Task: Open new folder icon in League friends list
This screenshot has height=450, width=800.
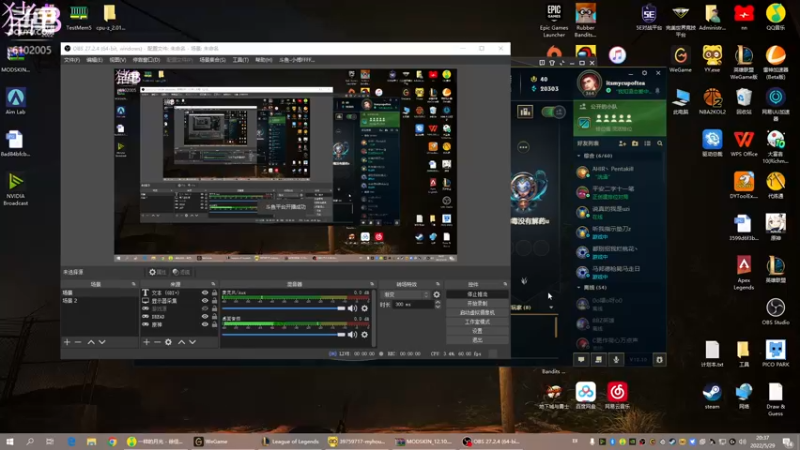Action: (635, 144)
